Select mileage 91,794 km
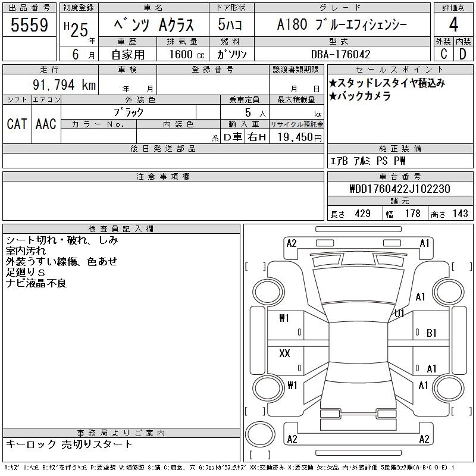 coord(64,84)
